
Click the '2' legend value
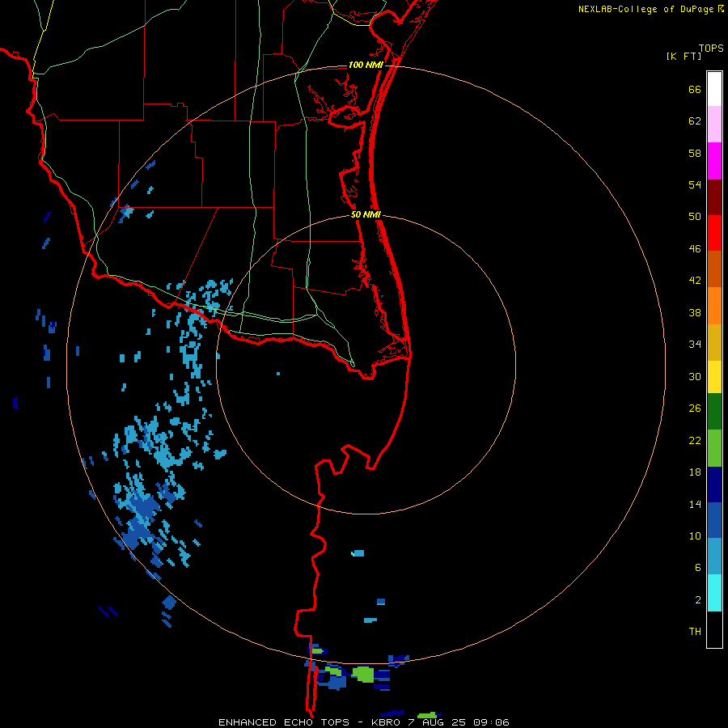[x=698, y=600]
